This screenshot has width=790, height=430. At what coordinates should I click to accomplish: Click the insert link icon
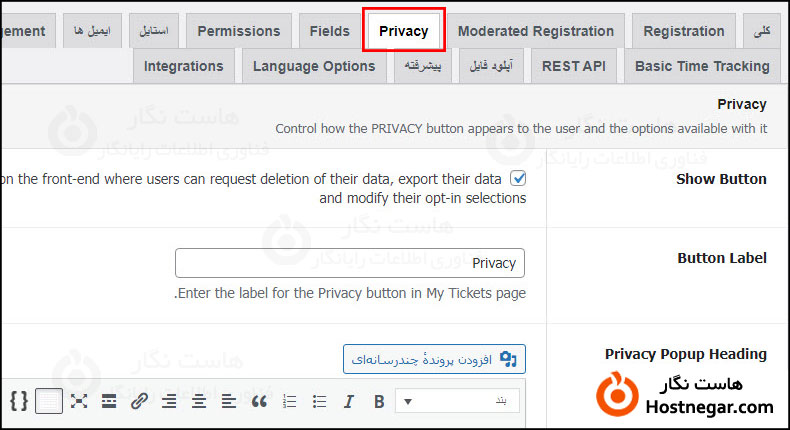pyautogui.click(x=139, y=402)
